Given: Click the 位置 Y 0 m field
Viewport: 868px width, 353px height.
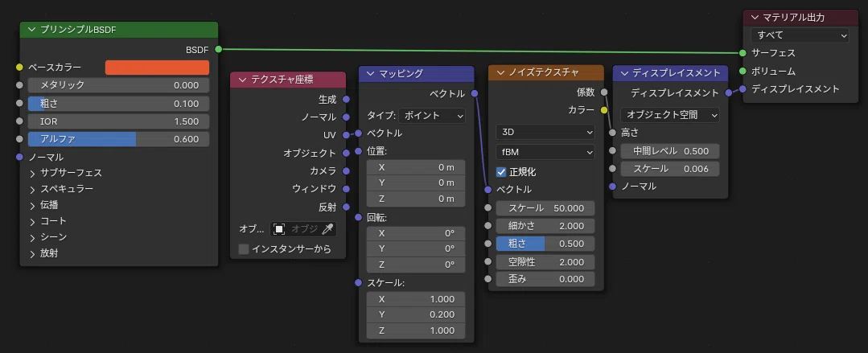Looking at the screenshot, I should coord(416,183).
